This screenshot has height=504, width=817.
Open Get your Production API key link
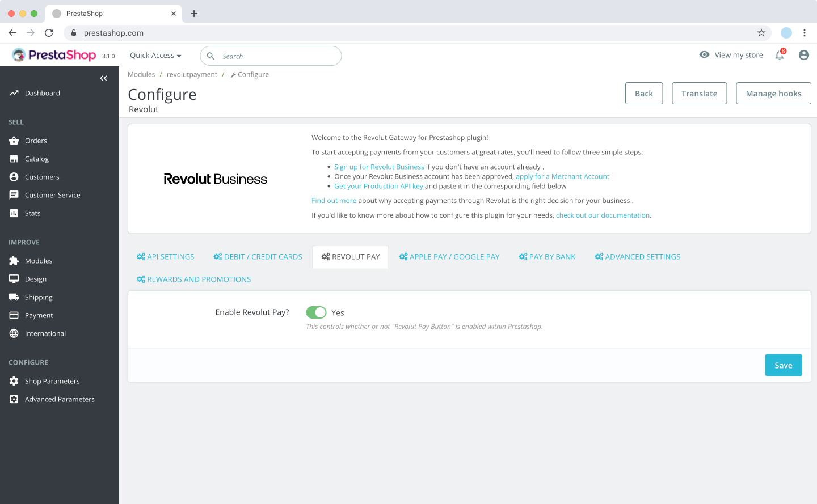(378, 186)
